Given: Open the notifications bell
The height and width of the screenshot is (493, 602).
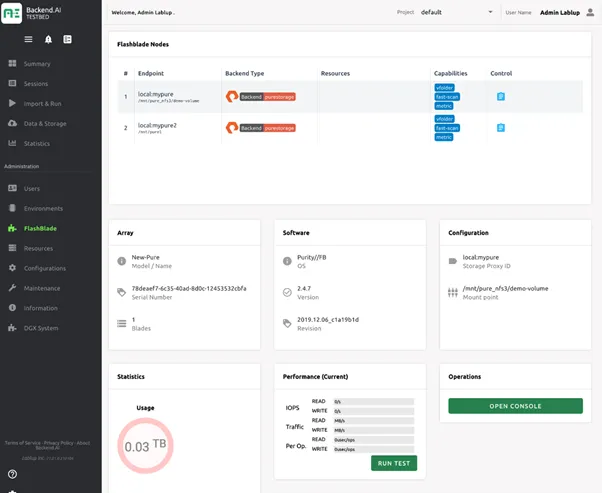Looking at the screenshot, I should 48,39.
